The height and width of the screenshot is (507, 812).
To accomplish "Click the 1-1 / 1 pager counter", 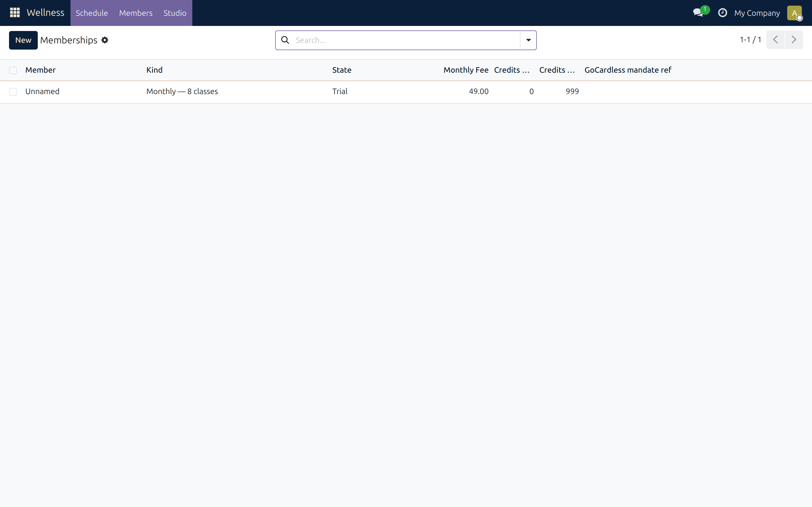I will coord(750,40).
